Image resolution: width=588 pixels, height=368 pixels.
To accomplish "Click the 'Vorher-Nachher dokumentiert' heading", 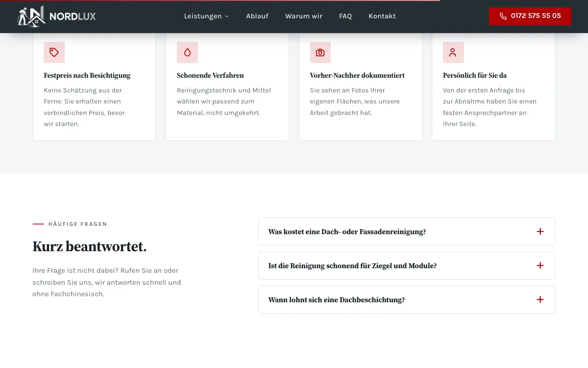I will (x=357, y=75).
